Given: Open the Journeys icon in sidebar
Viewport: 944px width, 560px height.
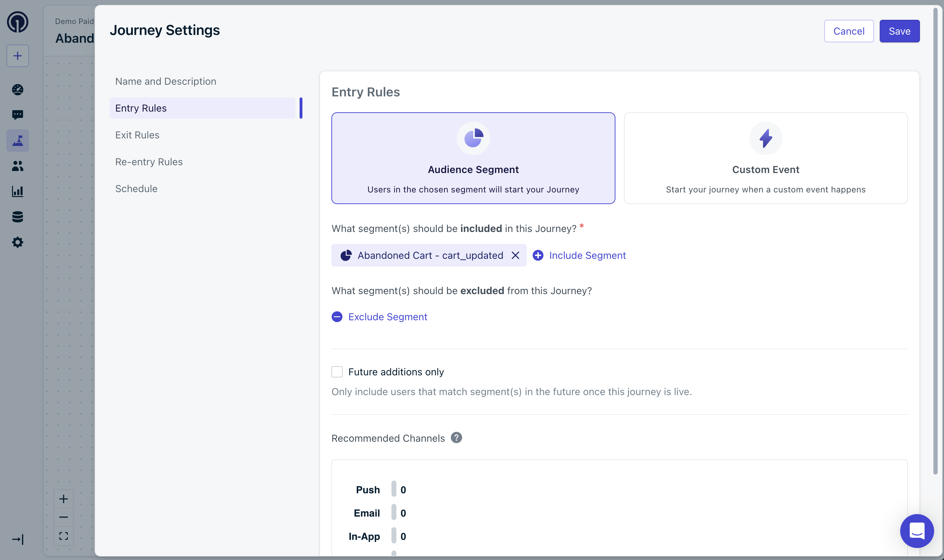Looking at the screenshot, I should pos(17,141).
